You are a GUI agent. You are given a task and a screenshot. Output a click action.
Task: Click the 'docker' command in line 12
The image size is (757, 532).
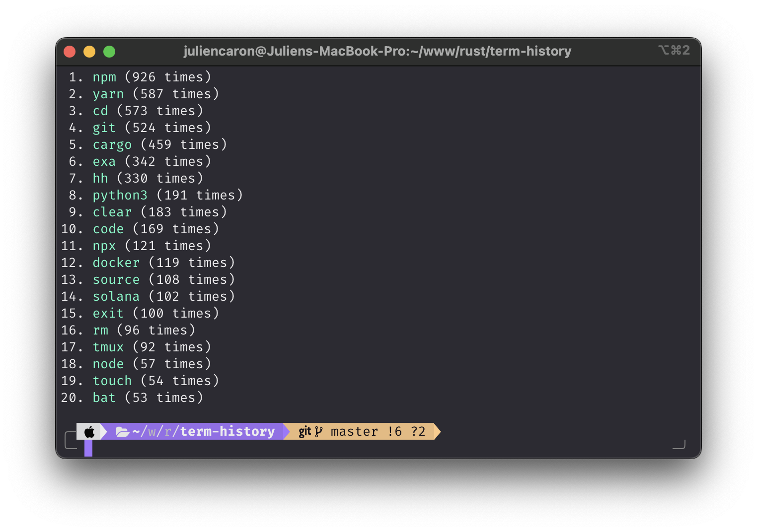(x=116, y=263)
